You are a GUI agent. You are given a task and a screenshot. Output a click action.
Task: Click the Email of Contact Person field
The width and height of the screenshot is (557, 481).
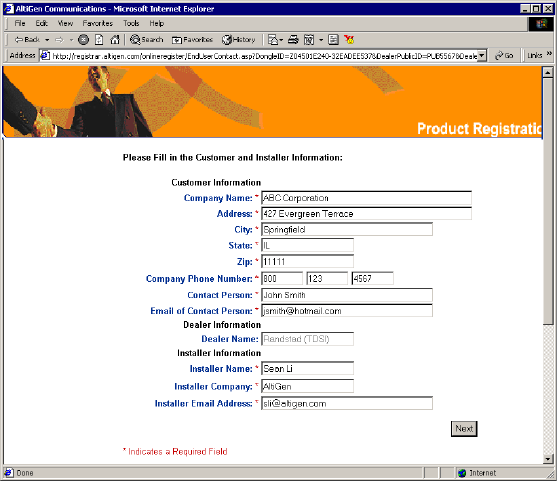[347, 311]
